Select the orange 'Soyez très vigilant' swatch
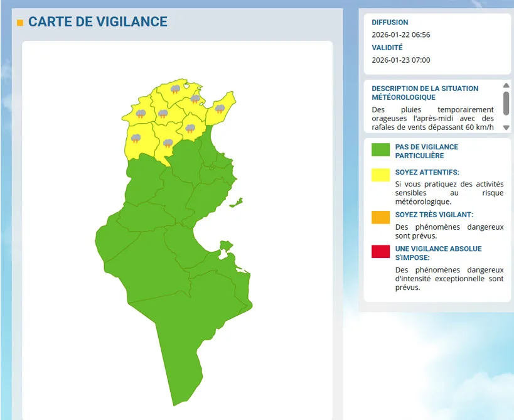The width and height of the screenshot is (514, 420). pos(380,217)
